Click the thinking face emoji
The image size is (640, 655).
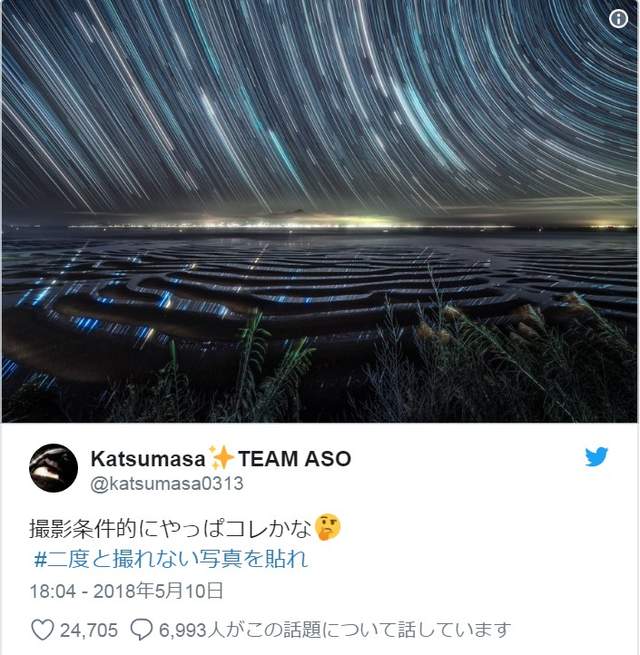pyautogui.click(x=328, y=527)
